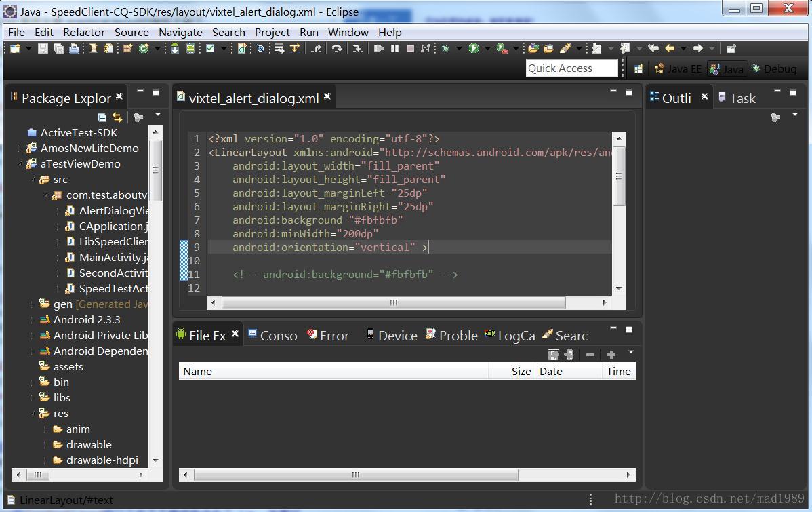Click the green Run icon
The image size is (812, 512).
[473, 48]
